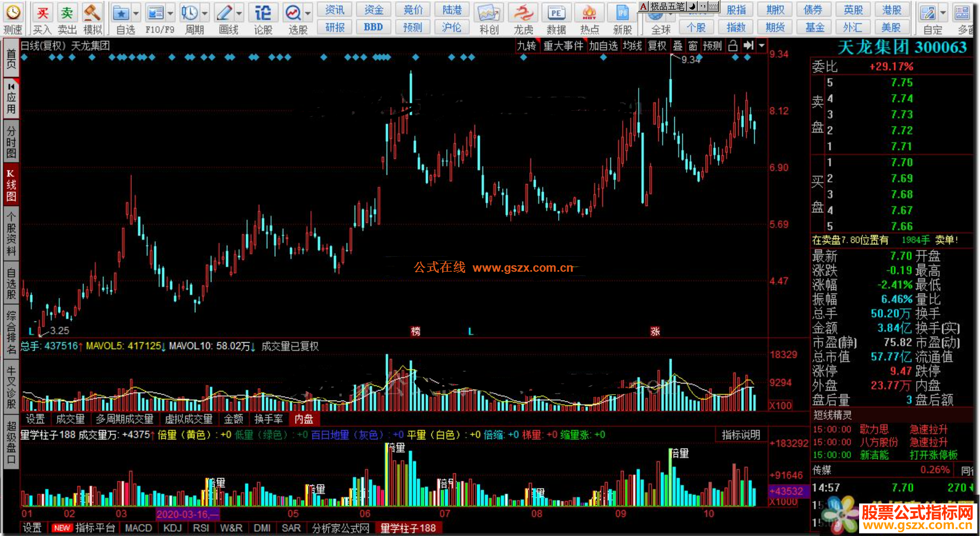Screen dimensions: 980x536
Task: Switch to the 分时图 sidebar tab
Action: (x=11, y=142)
